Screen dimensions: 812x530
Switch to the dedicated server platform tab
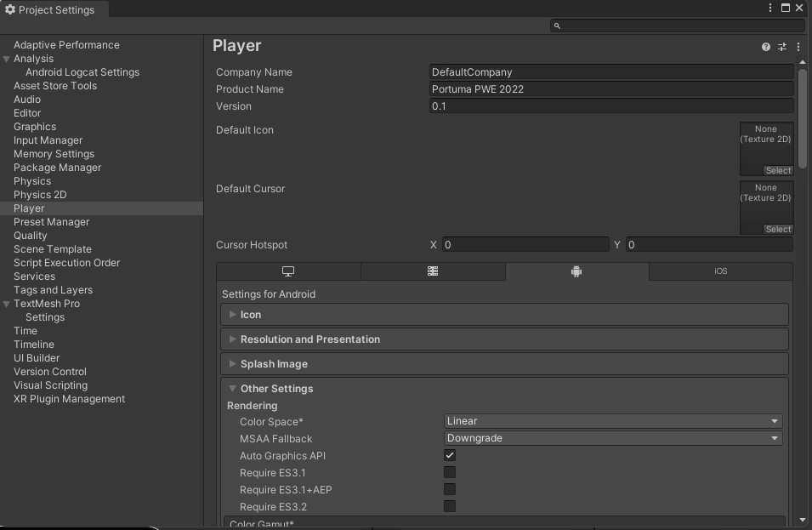click(x=433, y=271)
